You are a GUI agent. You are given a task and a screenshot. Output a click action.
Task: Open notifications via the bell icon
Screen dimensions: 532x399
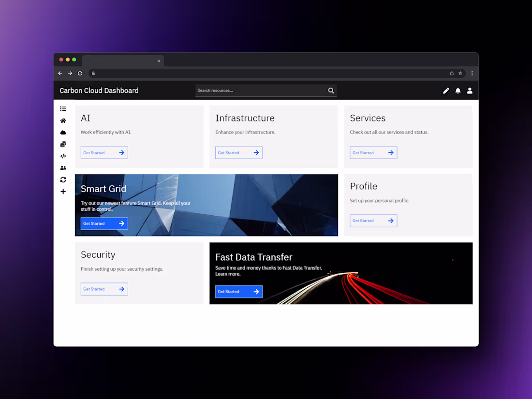coord(458,90)
